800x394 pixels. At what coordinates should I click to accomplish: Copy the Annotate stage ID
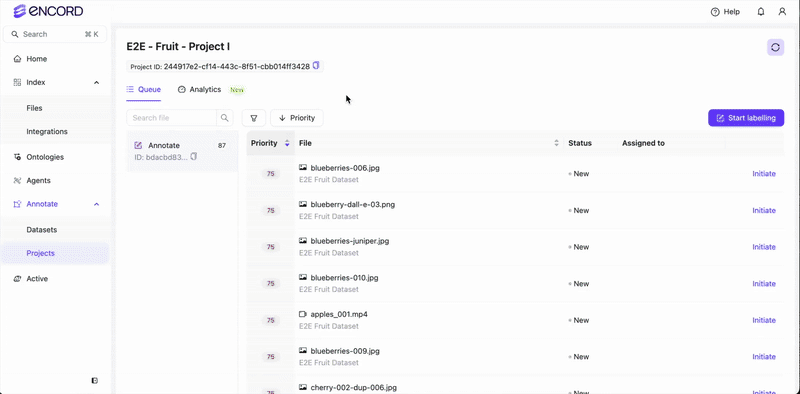point(194,157)
